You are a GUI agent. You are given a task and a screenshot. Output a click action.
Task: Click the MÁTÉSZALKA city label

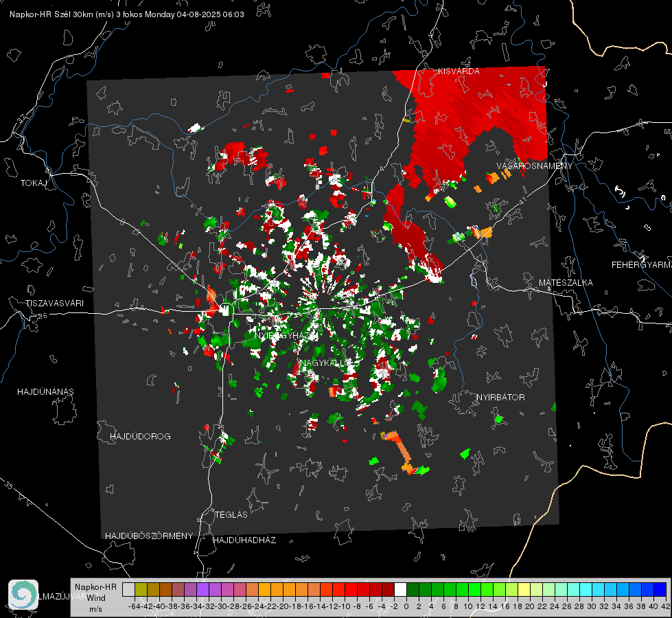(566, 283)
